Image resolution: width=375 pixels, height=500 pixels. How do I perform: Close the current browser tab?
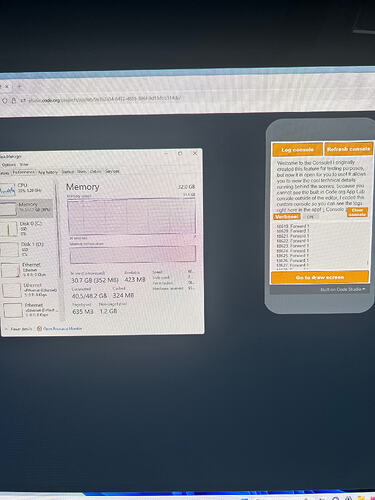tap(7, 86)
